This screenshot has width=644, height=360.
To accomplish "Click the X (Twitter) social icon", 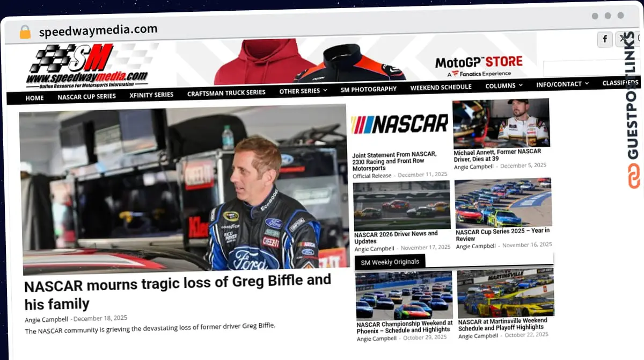I will [x=623, y=39].
